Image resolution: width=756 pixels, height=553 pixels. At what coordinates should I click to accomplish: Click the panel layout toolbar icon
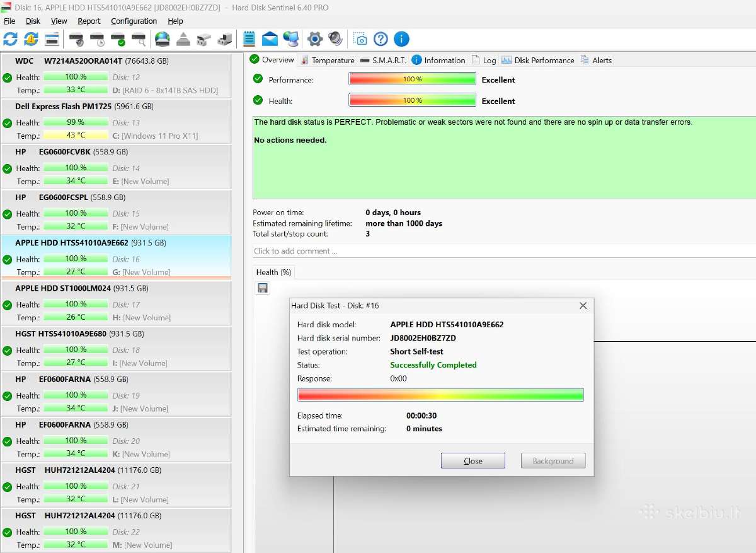pyautogui.click(x=52, y=39)
